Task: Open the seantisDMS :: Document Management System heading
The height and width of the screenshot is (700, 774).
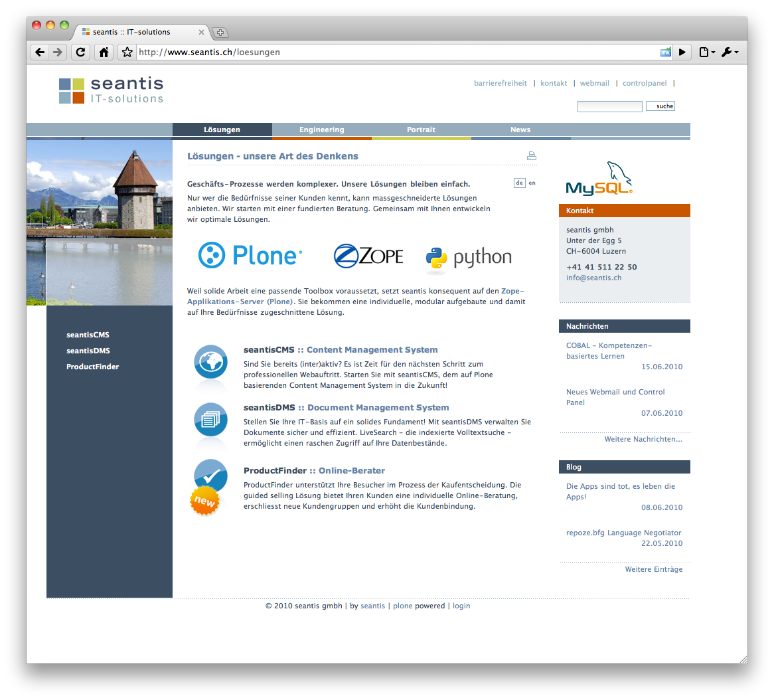Action: tap(346, 408)
